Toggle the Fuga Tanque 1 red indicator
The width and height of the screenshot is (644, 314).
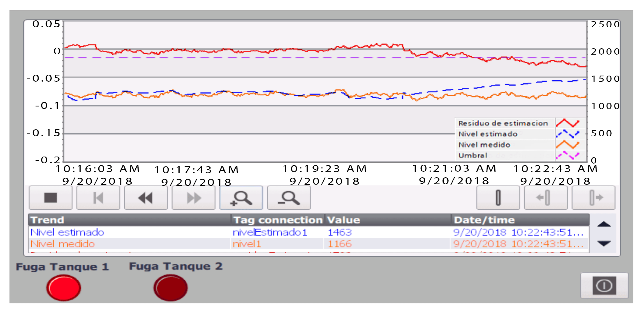pyautogui.click(x=63, y=288)
